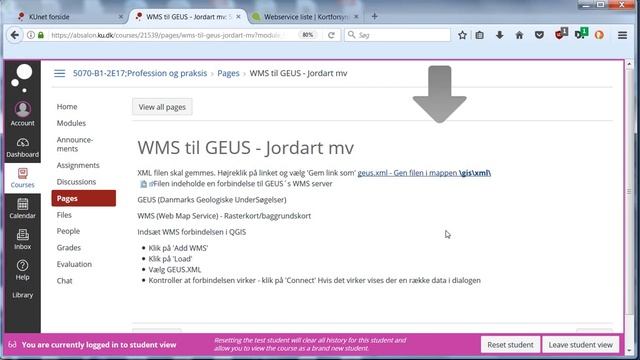Click the green padlock security icon
The image size is (640, 360).
tap(40, 35)
